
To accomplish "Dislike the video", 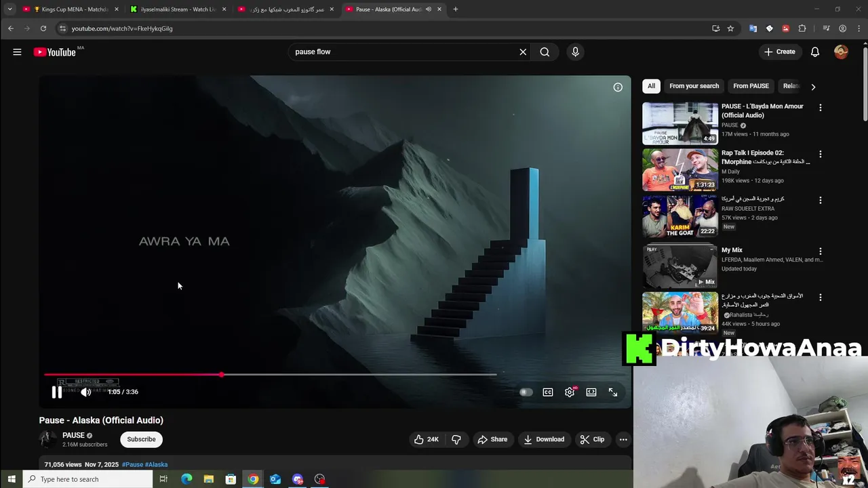I will 456,439.
